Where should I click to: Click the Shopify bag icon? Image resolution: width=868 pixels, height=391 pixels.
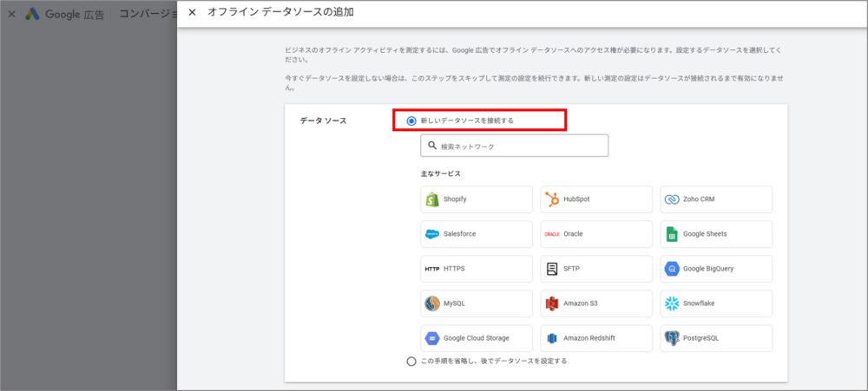[432, 199]
